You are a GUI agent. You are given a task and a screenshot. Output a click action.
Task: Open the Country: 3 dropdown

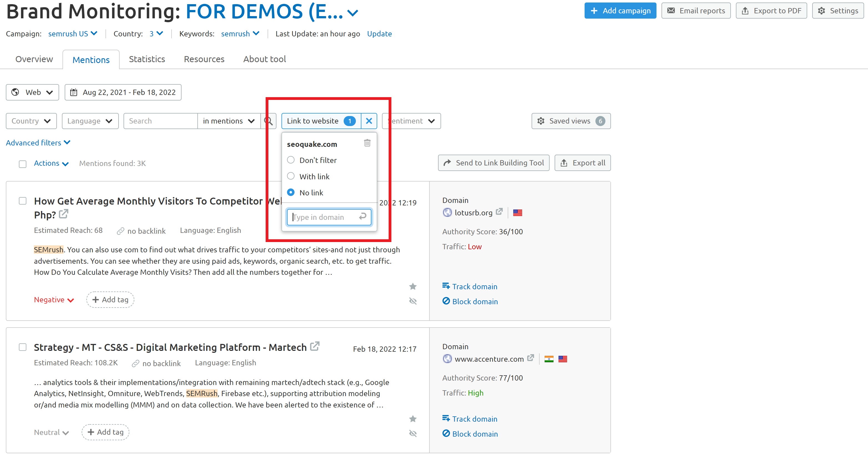[156, 34]
